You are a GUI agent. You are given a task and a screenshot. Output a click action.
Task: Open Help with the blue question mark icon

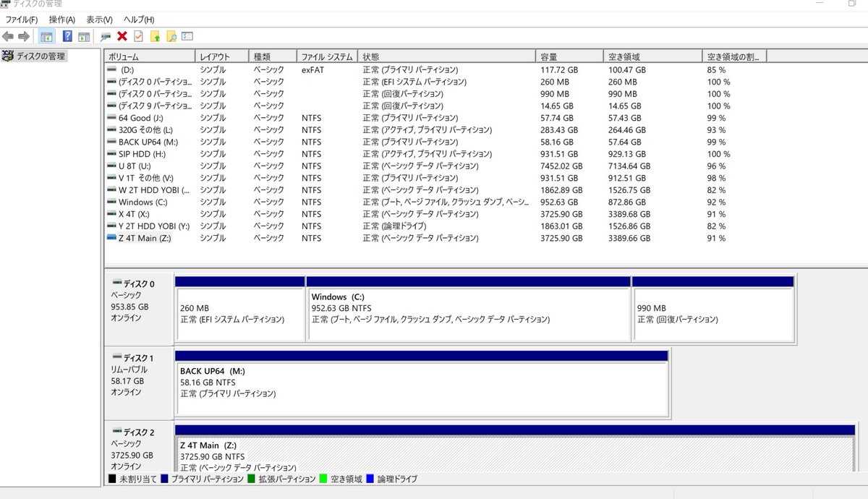point(67,36)
